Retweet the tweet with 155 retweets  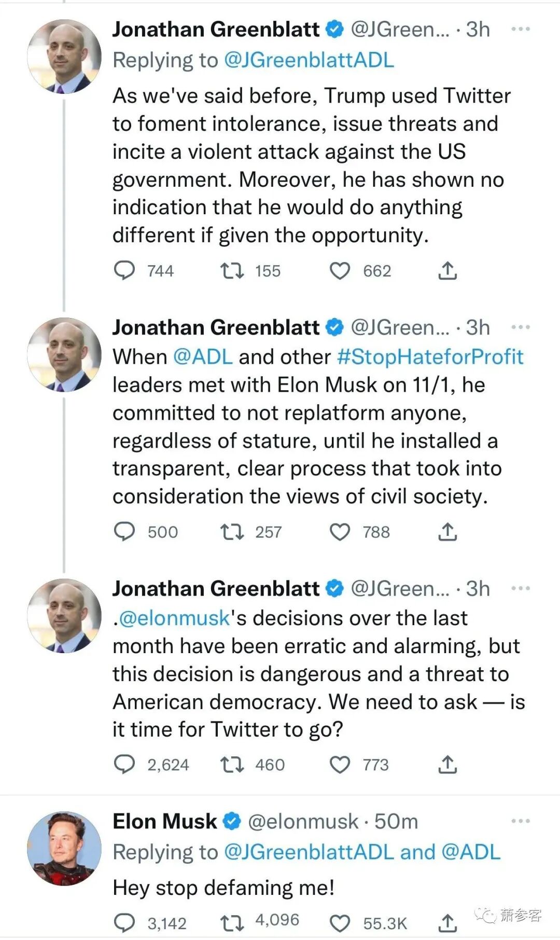pyautogui.click(x=232, y=271)
